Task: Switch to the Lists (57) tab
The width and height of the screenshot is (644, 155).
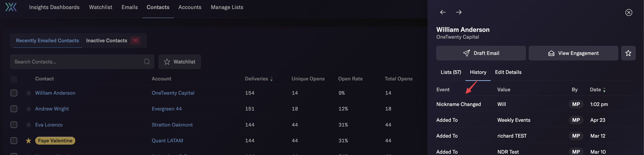Action: click(x=451, y=72)
